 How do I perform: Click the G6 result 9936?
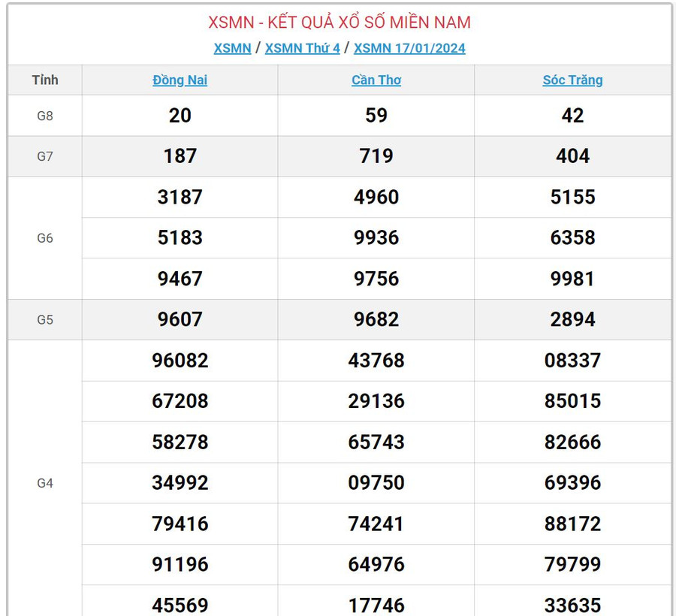[376, 238]
